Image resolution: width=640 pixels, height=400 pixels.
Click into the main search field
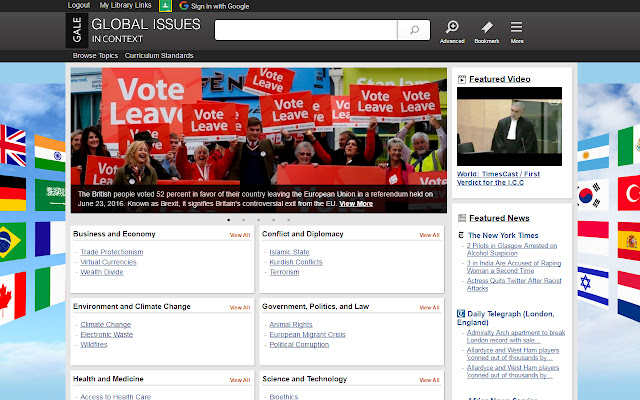click(306, 30)
